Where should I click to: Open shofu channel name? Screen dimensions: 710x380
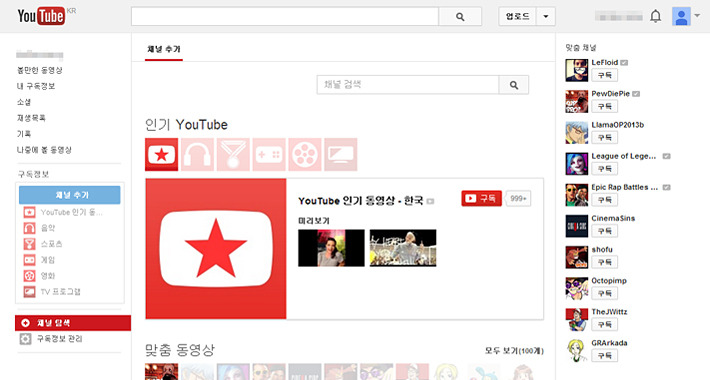602,250
